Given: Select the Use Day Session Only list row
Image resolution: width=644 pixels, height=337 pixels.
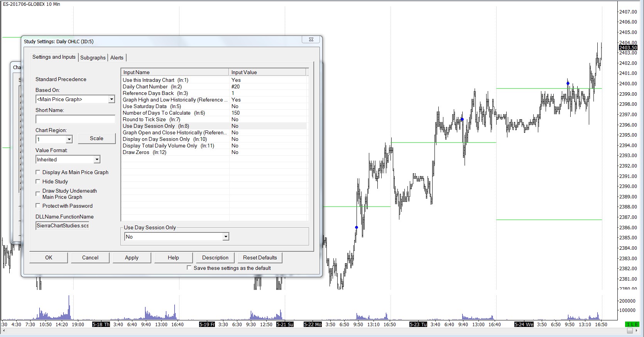Looking at the screenshot, I should coord(215,126).
